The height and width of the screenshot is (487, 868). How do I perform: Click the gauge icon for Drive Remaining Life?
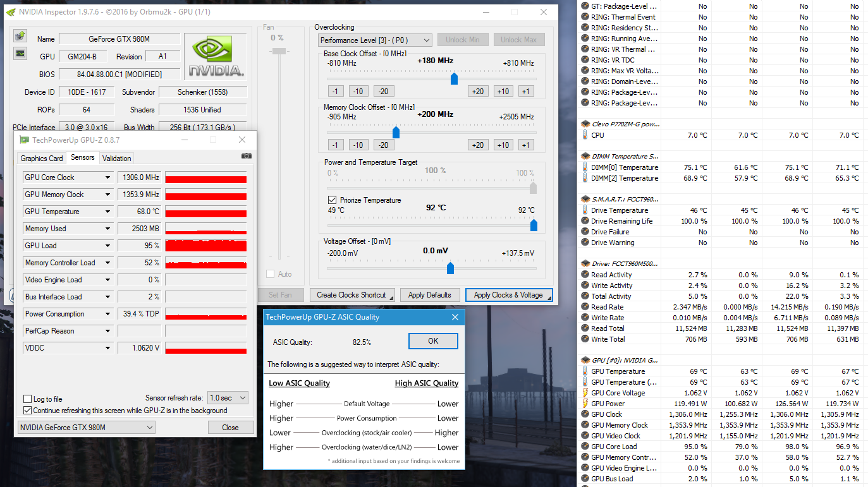tap(585, 221)
